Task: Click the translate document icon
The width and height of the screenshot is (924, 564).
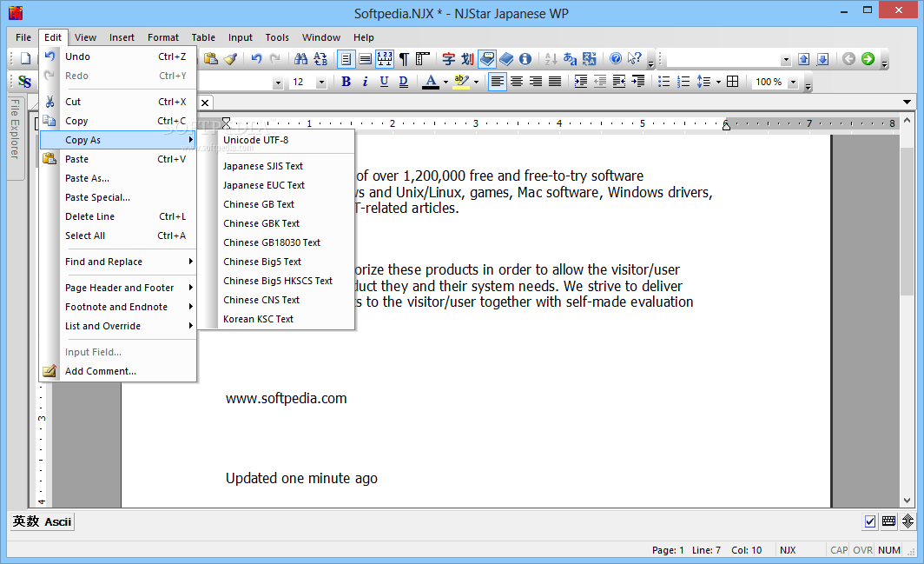Action: click(x=590, y=58)
